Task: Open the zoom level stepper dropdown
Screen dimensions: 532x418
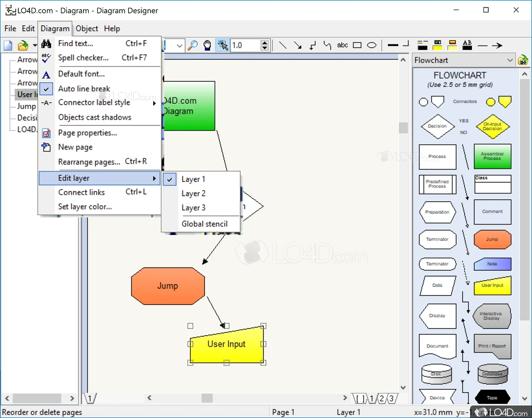Action: pos(265,45)
